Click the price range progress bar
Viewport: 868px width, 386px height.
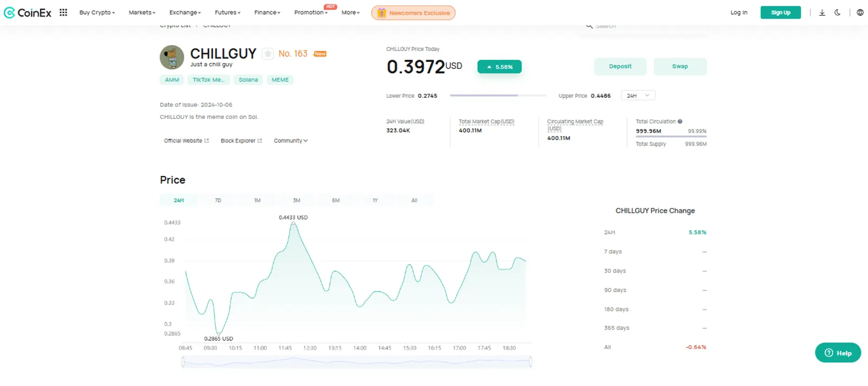tap(498, 96)
